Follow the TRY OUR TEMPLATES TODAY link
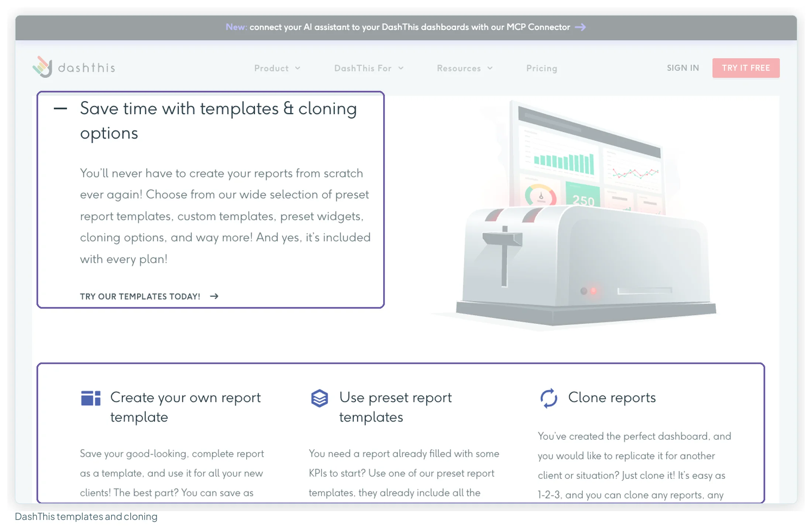Image resolution: width=812 pixels, height=531 pixels. pyautogui.click(x=149, y=296)
